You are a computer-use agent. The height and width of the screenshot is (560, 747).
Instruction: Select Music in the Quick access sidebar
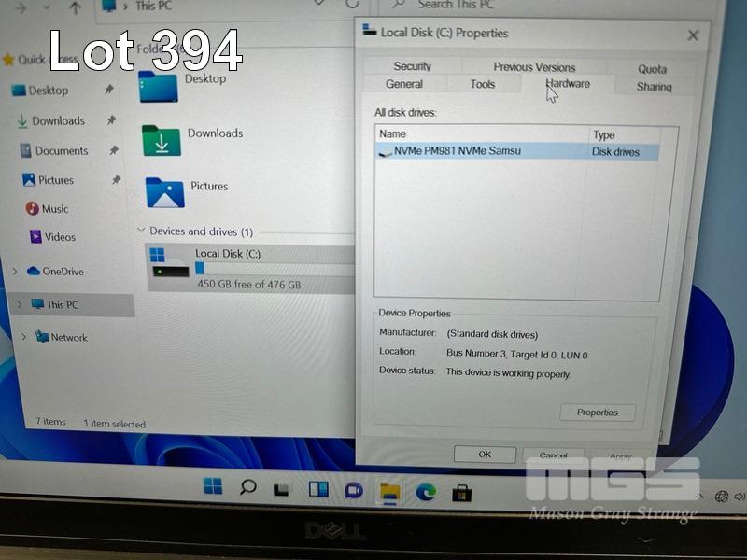coord(54,209)
